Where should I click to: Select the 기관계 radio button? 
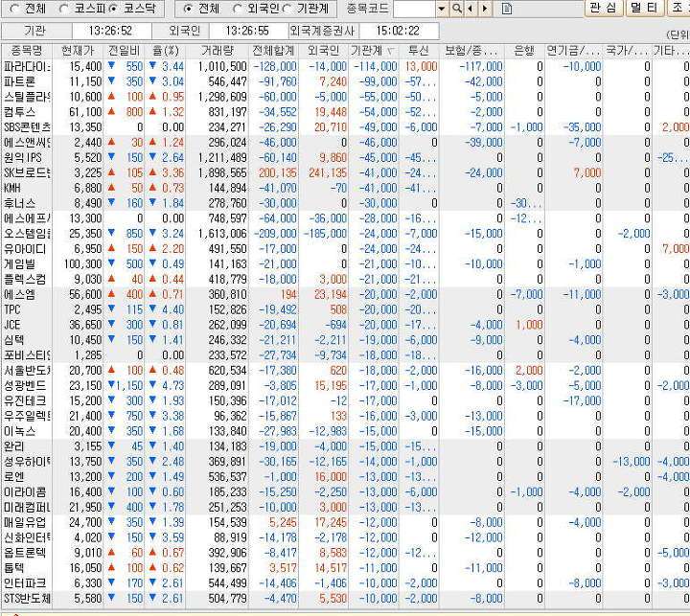pos(287,9)
